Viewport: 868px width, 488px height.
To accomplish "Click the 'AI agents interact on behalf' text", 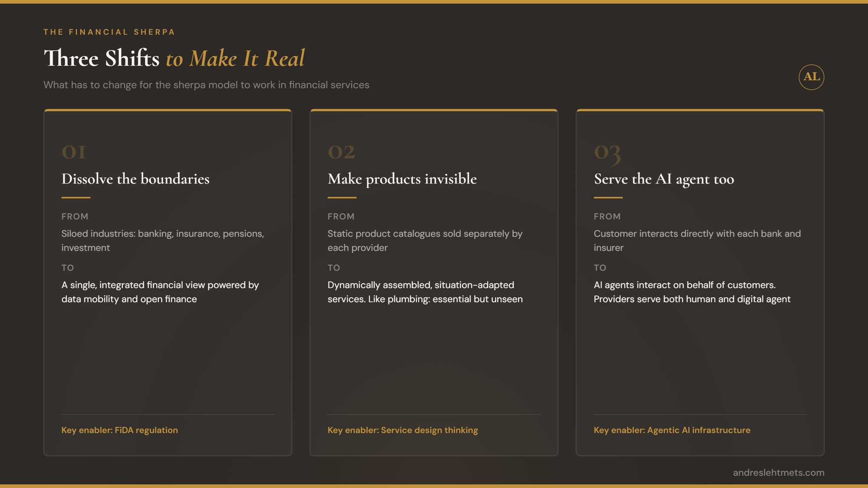I will [x=691, y=291].
